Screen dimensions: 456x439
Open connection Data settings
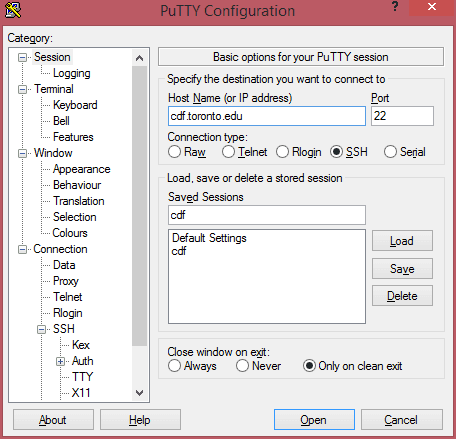[64, 265]
